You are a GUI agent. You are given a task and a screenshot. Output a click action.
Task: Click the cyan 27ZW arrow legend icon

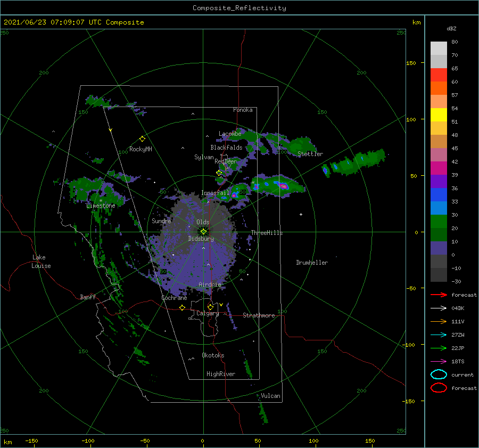click(x=439, y=335)
